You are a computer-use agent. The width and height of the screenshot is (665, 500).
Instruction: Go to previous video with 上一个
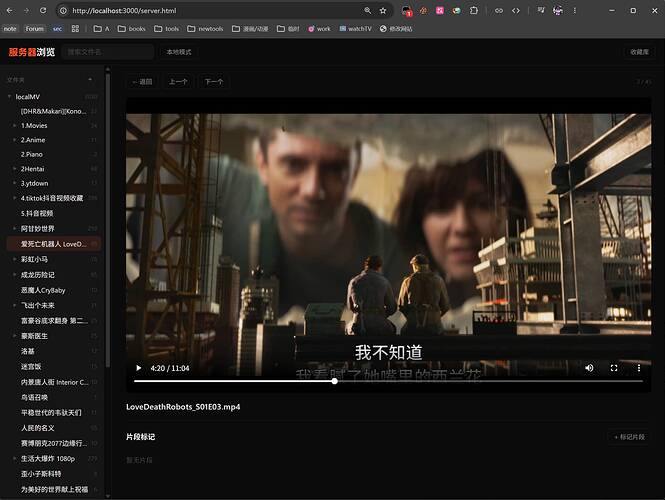pyautogui.click(x=178, y=81)
